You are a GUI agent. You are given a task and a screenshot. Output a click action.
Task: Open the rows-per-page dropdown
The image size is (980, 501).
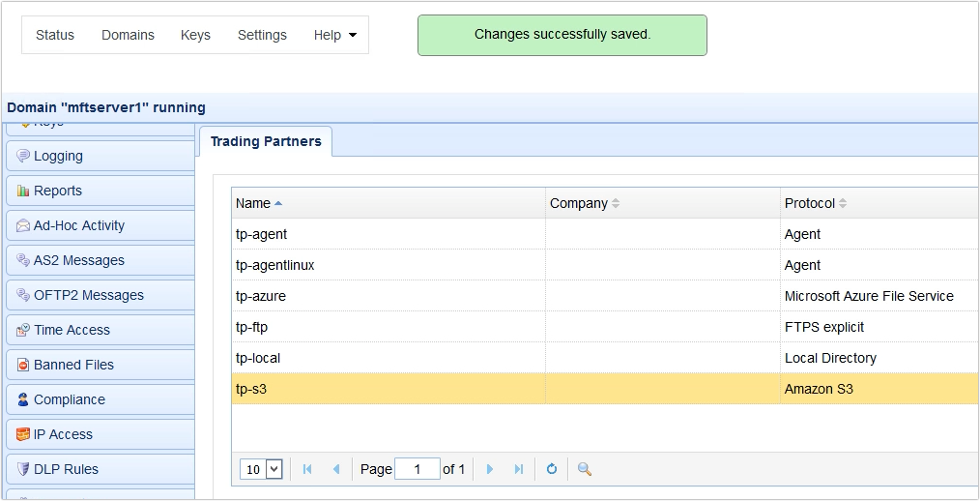pos(261,469)
